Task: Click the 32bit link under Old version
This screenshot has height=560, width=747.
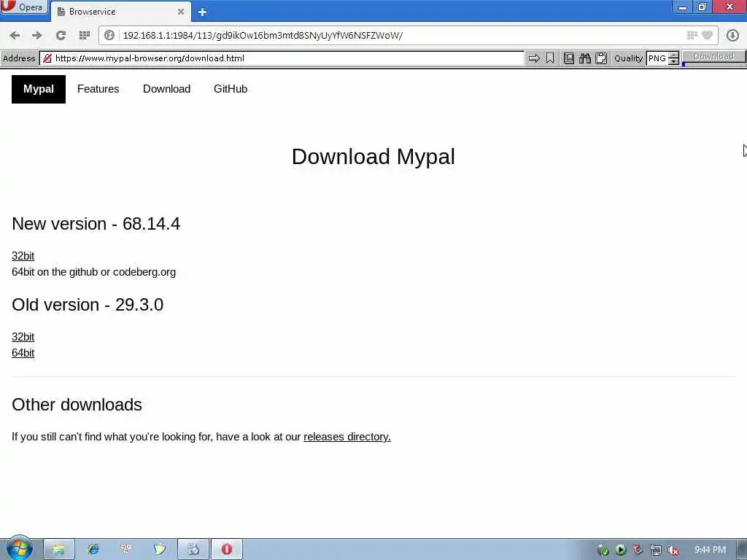Action: pyautogui.click(x=23, y=337)
